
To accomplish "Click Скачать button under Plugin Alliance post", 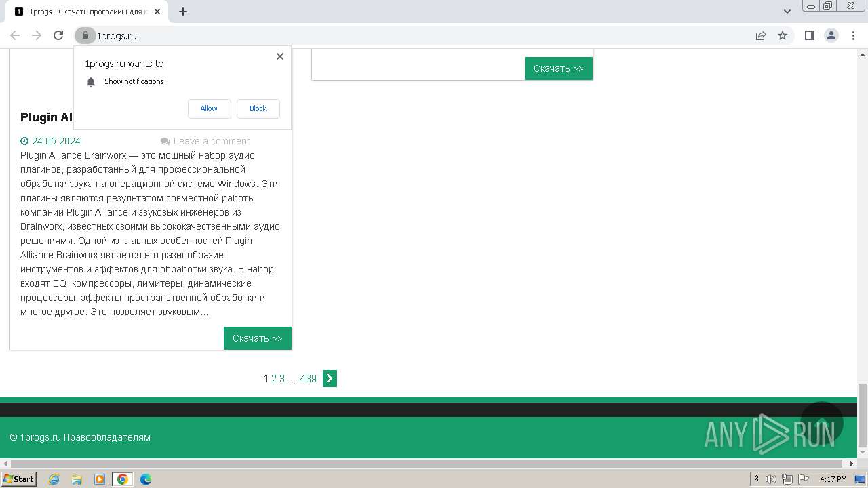I will point(258,338).
